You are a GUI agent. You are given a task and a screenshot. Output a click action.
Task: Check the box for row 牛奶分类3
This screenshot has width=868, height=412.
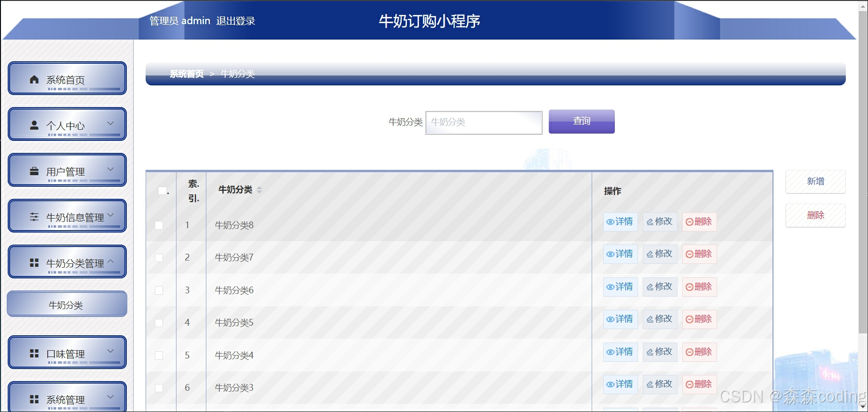click(x=159, y=388)
